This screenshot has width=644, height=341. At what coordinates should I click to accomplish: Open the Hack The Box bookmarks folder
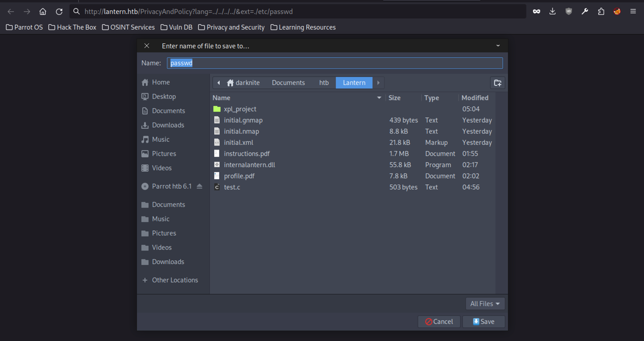pyautogui.click(x=72, y=28)
